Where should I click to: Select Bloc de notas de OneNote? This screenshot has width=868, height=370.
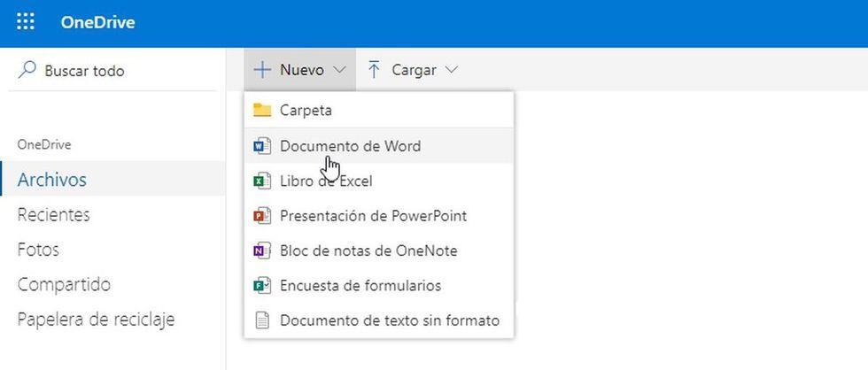click(x=368, y=251)
